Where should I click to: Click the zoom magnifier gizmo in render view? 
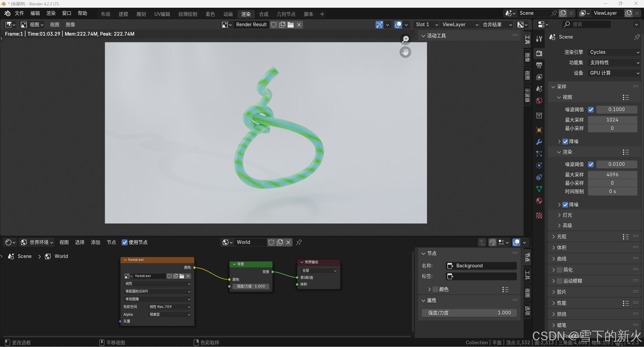click(405, 39)
